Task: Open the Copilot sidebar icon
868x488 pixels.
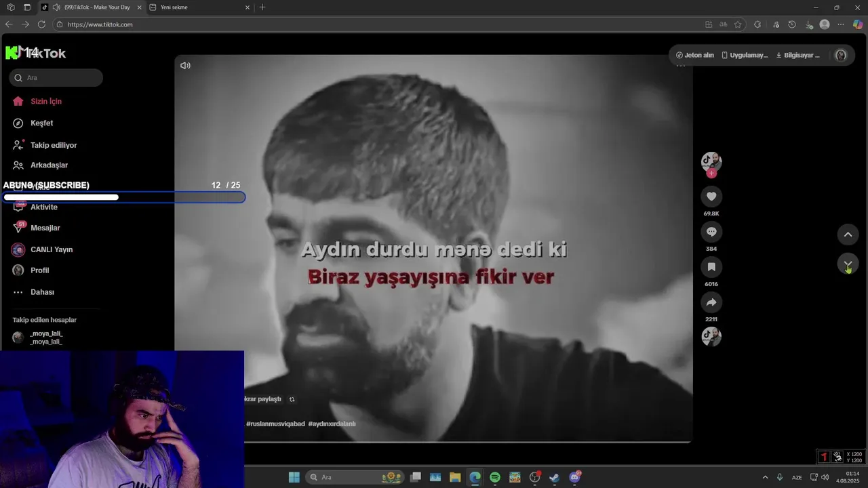Action: click(x=858, y=24)
